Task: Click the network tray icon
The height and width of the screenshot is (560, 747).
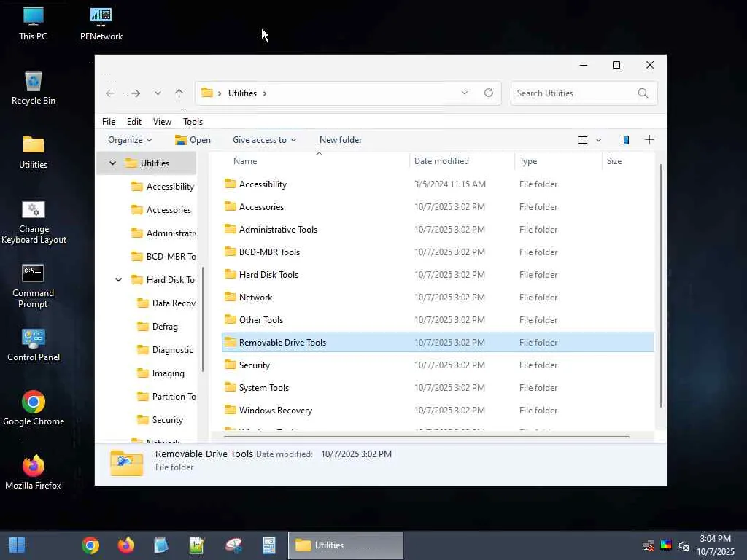Action: click(x=648, y=545)
